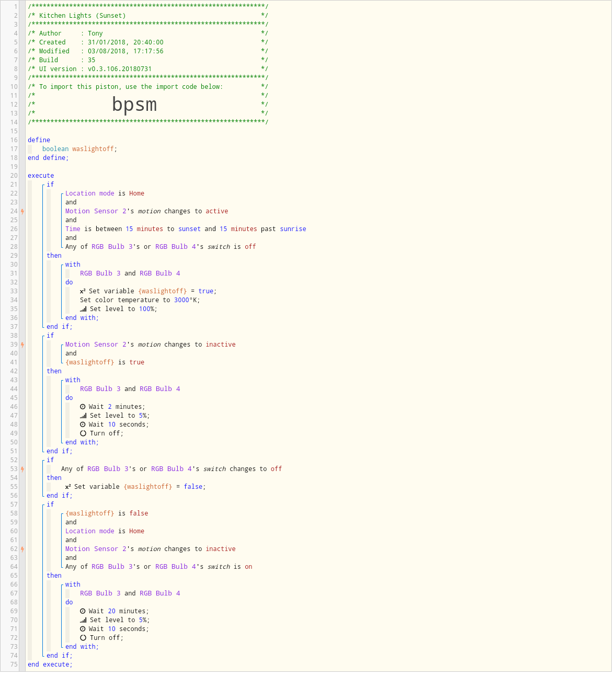The height and width of the screenshot is (676, 616).
Task: Click the Kitchen Lights (Sunset) title comment
Action: pos(148,16)
